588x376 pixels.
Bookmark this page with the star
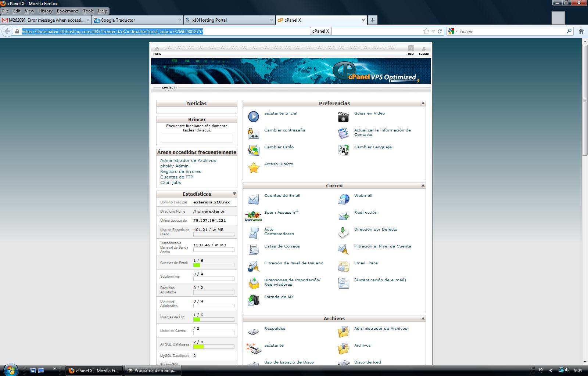(x=426, y=32)
